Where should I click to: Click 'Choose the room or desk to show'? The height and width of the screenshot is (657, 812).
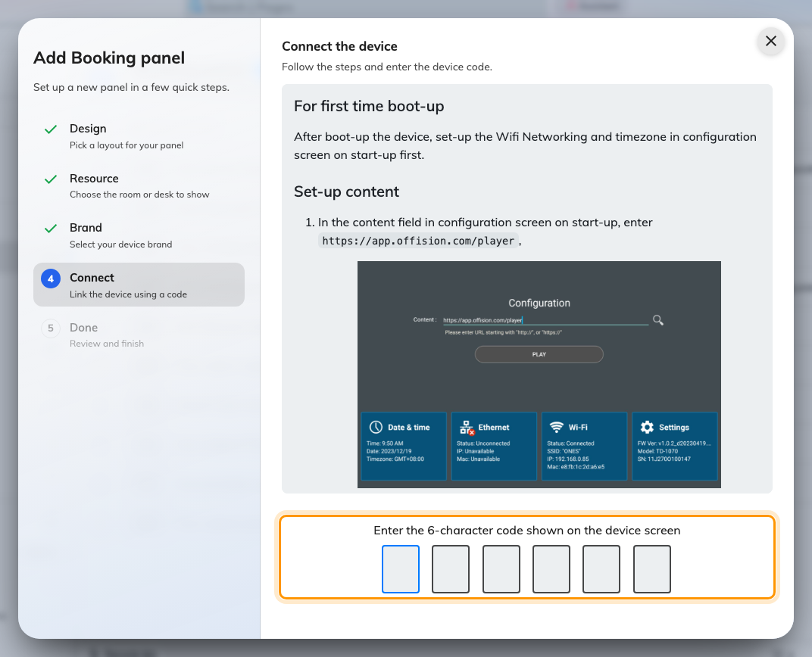click(140, 195)
